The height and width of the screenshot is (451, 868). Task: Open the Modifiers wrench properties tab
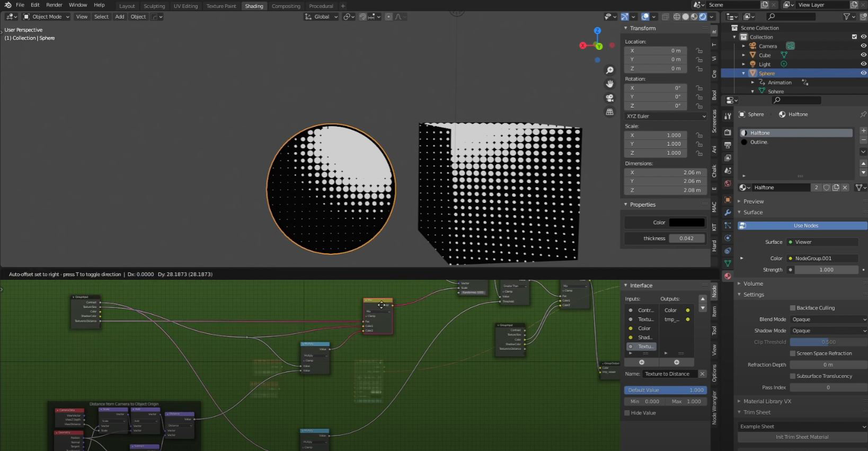click(x=728, y=213)
